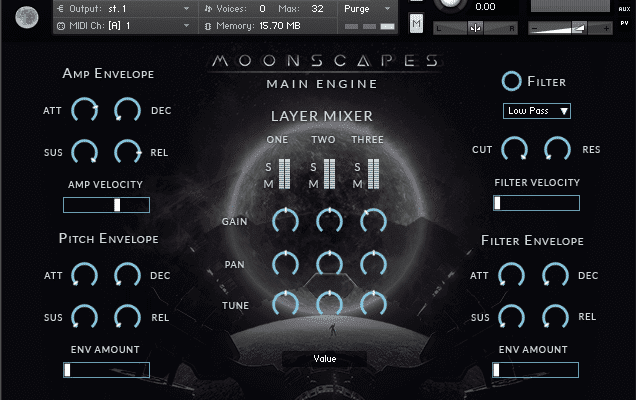This screenshot has height=400, width=636.
Task: Click the layer one gain knob
Action: (x=285, y=220)
